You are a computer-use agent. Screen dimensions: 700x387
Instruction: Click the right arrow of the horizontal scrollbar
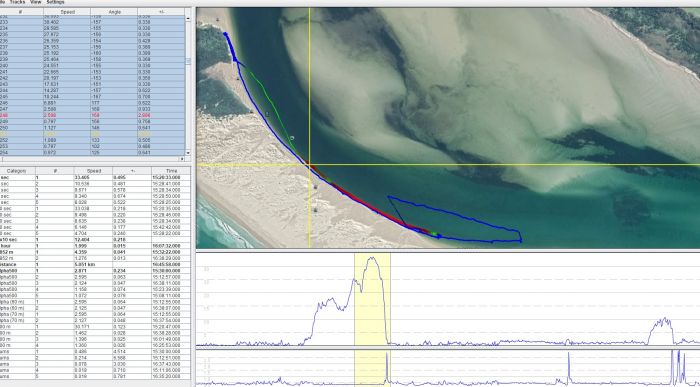pyautogui.click(x=182, y=159)
